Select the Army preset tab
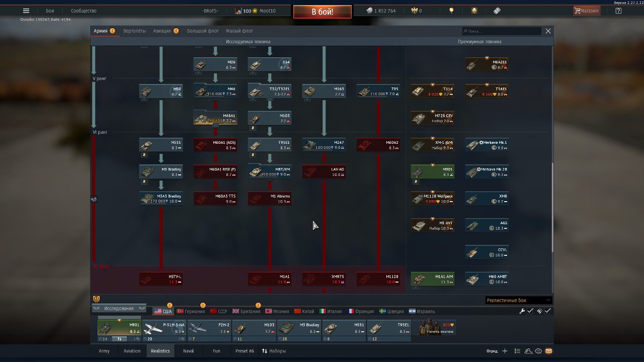The height and width of the screenshot is (362, 644). [104, 351]
